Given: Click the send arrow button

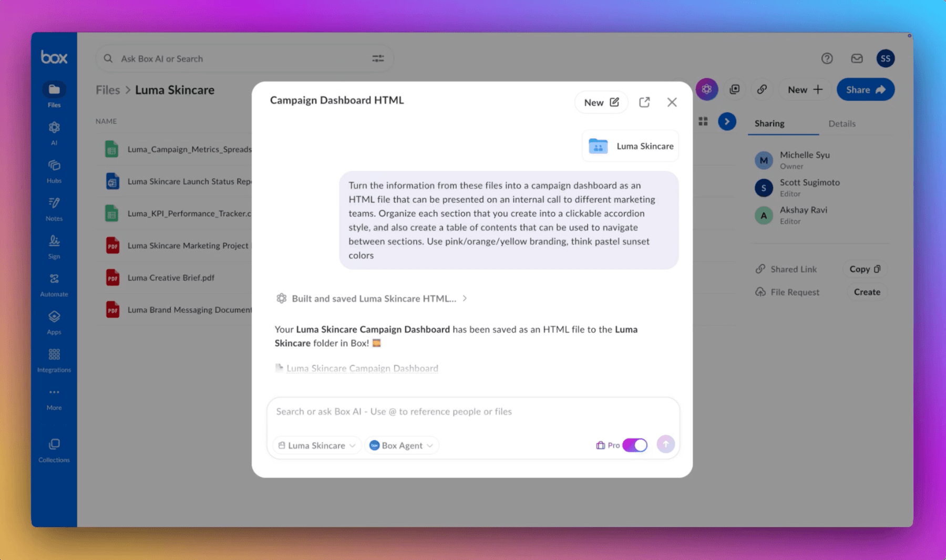Looking at the screenshot, I should tap(666, 444).
